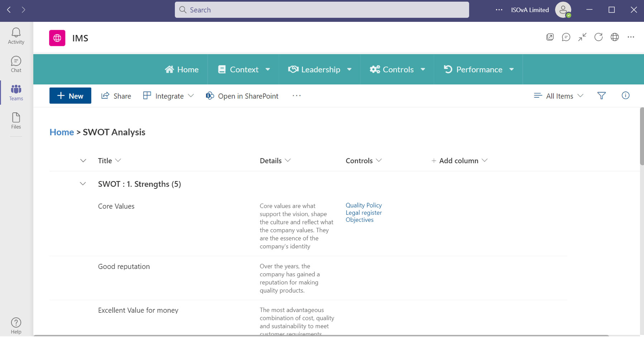Refresh the IMS tab content
This screenshot has width=644, height=337.
coord(599,37)
